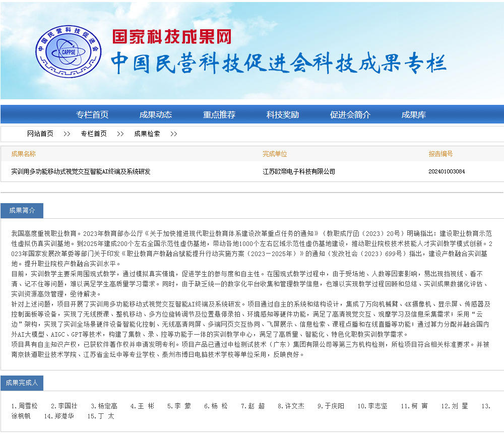504x434 pixels.
Task: Go to 科技奖励 in the navigation bar
Action: [x=283, y=114]
